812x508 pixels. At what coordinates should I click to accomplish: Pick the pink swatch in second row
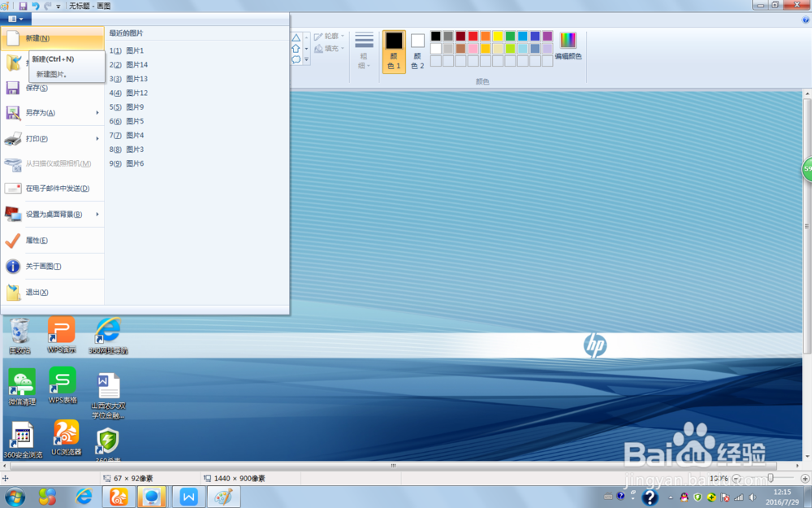pos(473,48)
